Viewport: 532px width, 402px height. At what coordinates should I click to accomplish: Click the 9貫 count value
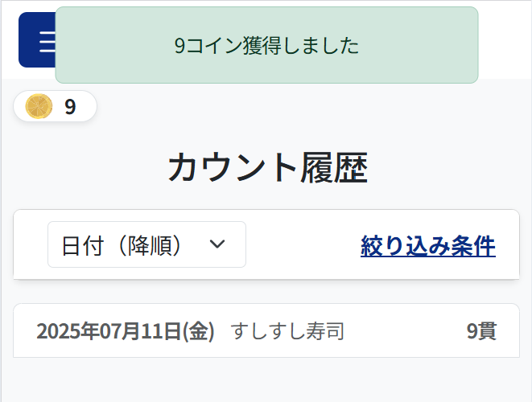point(481,331)
